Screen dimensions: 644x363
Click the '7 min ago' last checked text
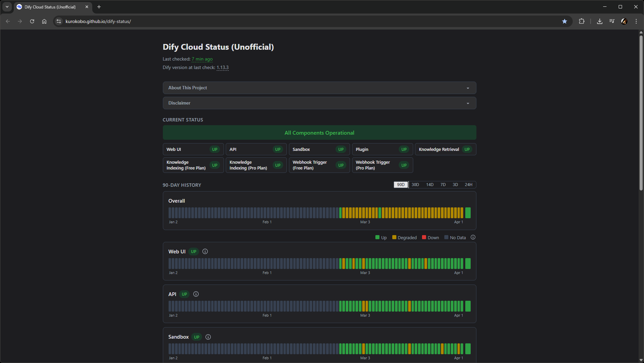tap(202, 59)
